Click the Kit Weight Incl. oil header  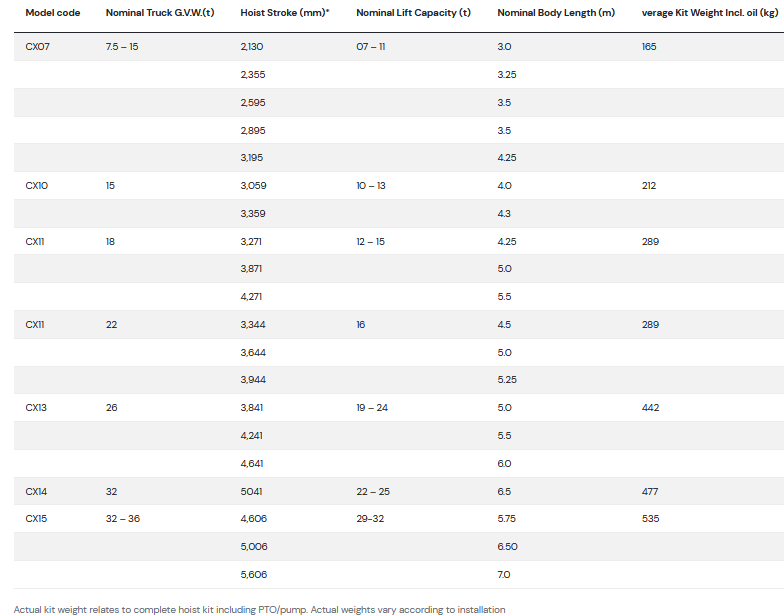click(709, 12)
